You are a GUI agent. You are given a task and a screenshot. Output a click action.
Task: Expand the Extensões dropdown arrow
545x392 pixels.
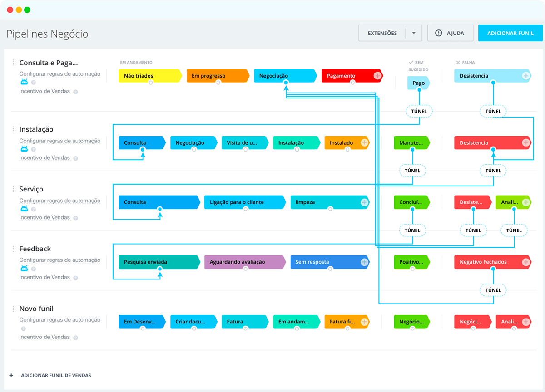(x=413, y=33)
